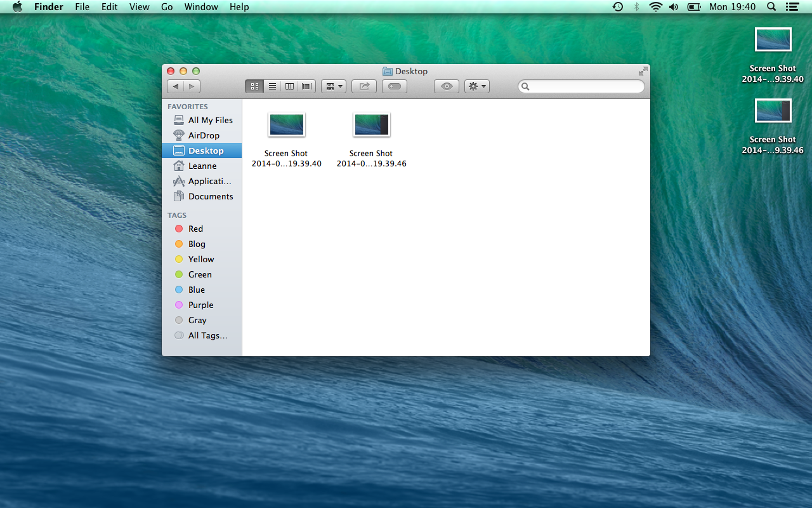Select the Red tag
812x508 pixels.
coord(202,229)
